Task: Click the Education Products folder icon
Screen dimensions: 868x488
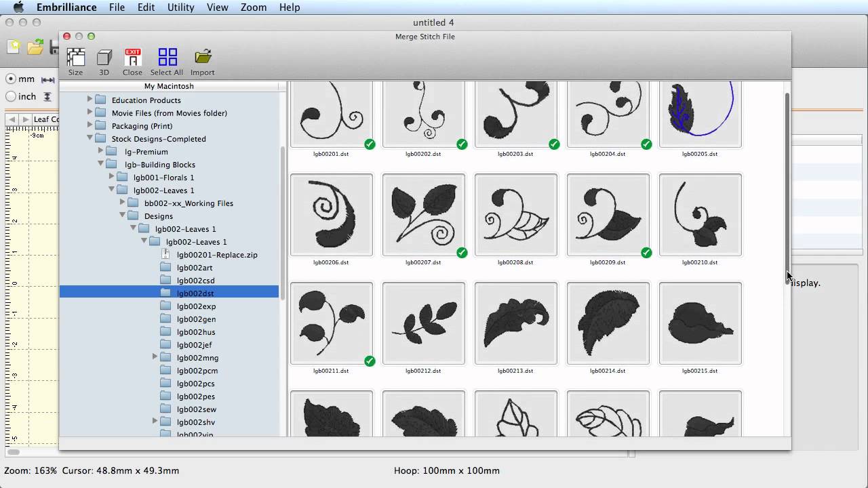Action: pyautogui.click(x=100, y=100)
